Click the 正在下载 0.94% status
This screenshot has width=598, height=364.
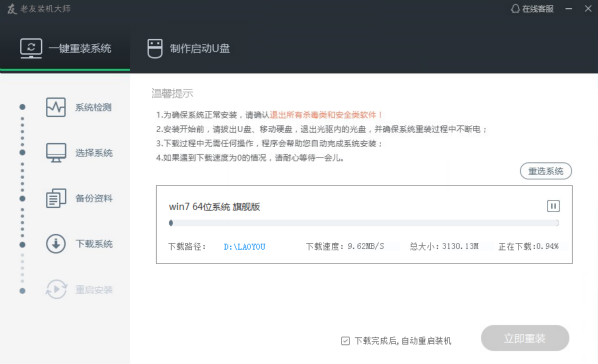(x=528, y=246)
